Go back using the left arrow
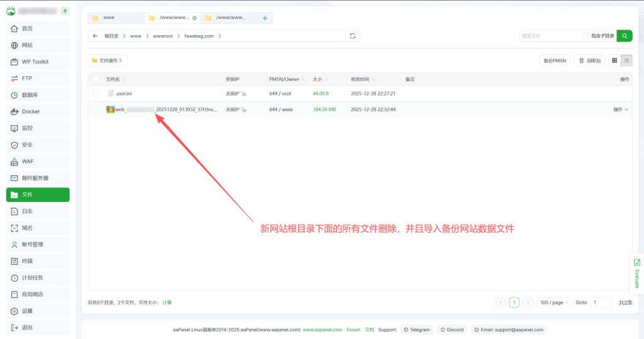This screenshot has height=339, width=644. point(95,36)
